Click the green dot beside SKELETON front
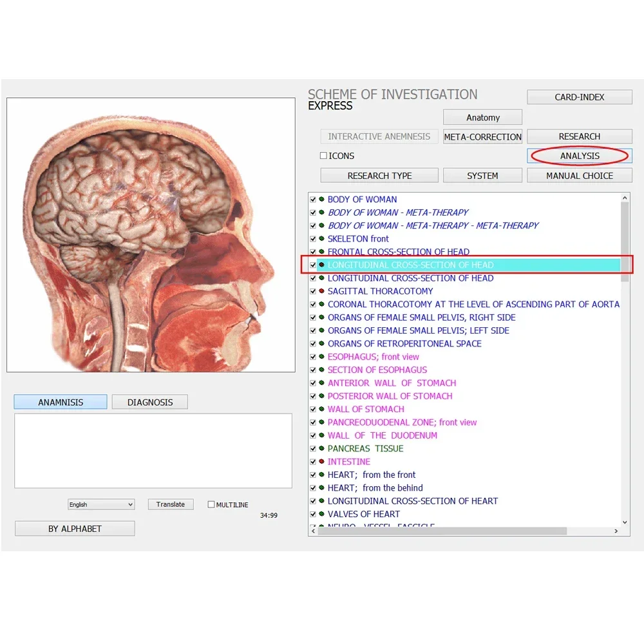This screenshot has width=644, height=644. 321,238
